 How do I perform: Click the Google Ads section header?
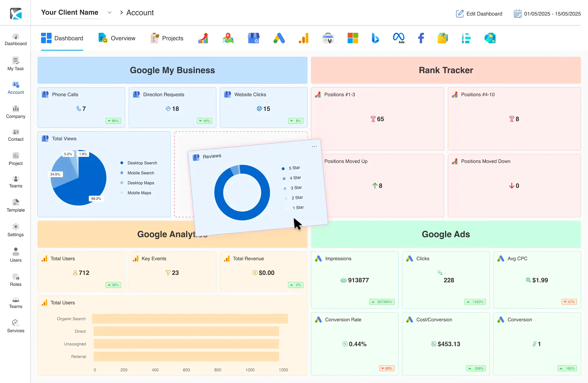click(x=446, y=234)
